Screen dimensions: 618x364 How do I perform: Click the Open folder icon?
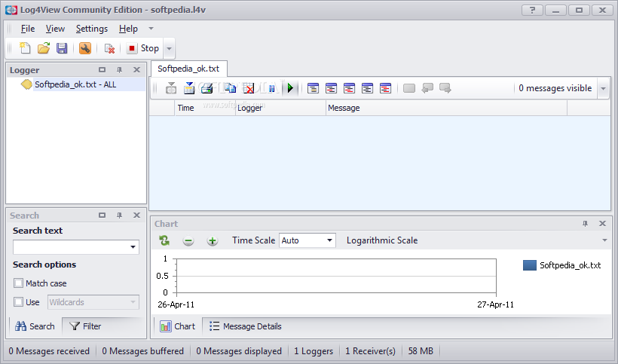pyautogui.click(x=44, y=48)
